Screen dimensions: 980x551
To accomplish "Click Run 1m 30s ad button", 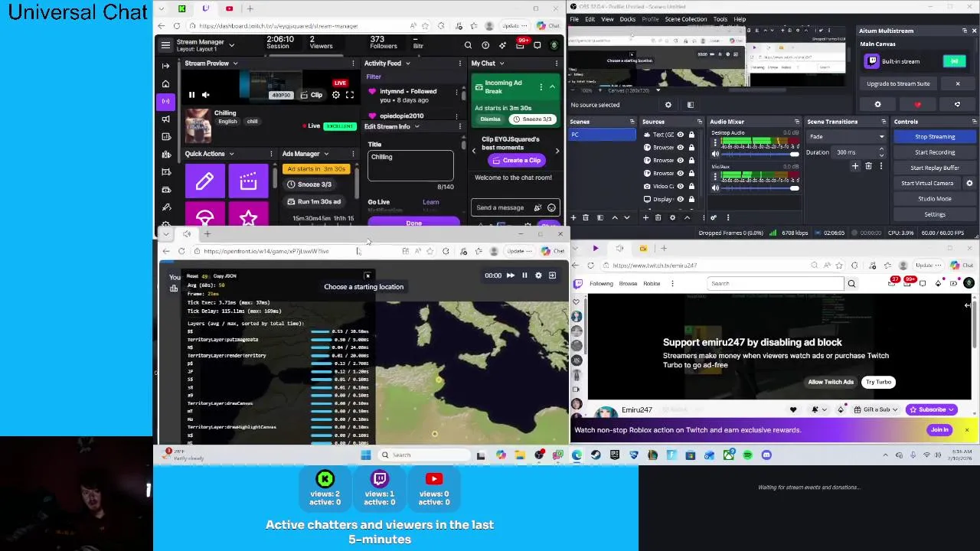I will pyautogui.click(x=314, y=202).
